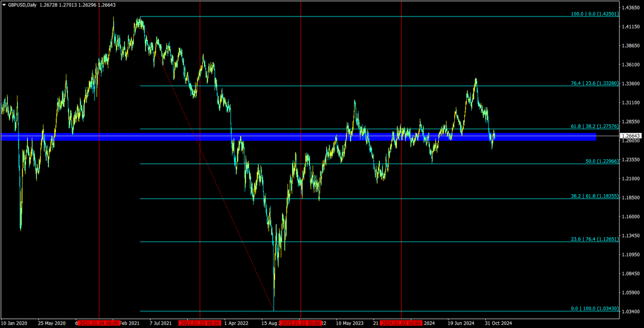Screen dimensions: 644x328
Task: Click the 2021.01.04 00:00 vertical line label
Action: (x=99, y=323)
